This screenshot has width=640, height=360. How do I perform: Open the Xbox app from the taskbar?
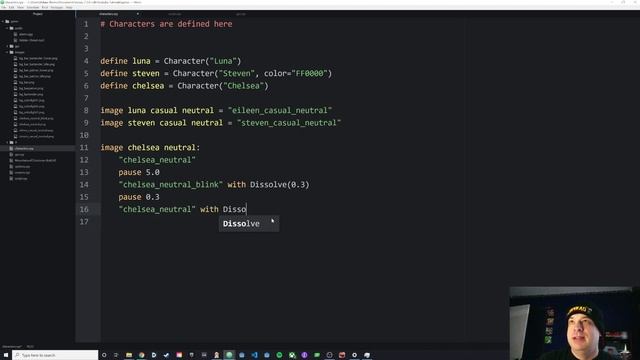292,355
